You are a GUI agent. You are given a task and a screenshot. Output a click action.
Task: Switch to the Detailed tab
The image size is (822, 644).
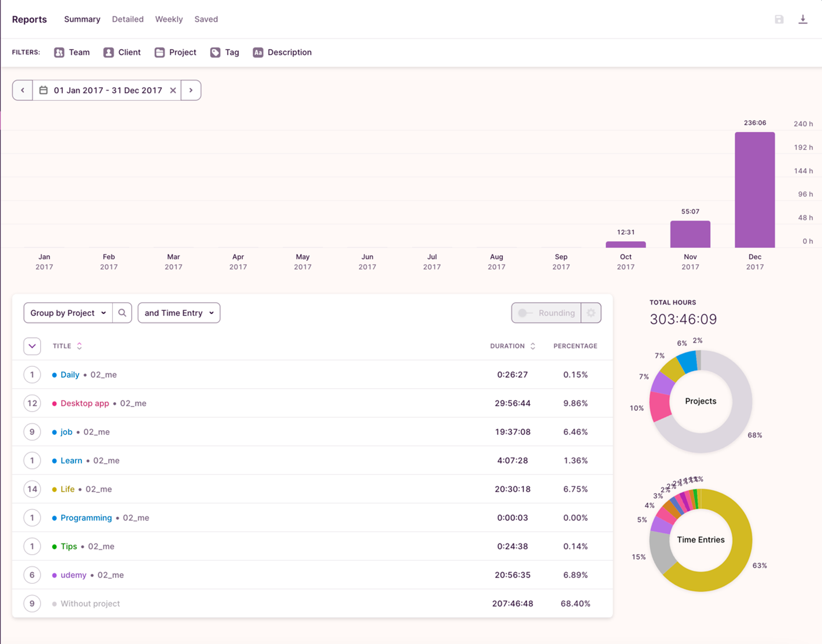point(127,19)
